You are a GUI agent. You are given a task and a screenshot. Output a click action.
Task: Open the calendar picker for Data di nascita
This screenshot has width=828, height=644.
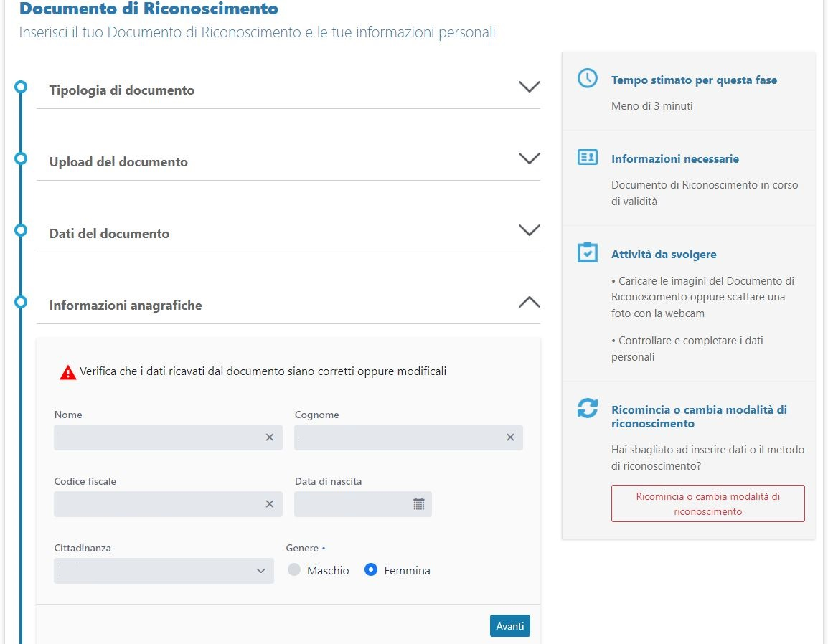point(419,504)
